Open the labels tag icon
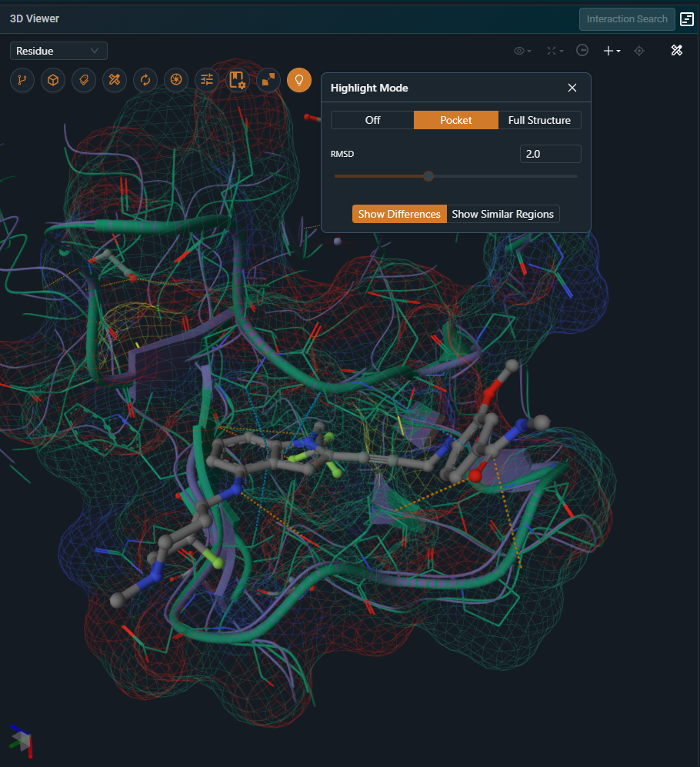Viewport: 700px width, 767px height. click(83, 80)
